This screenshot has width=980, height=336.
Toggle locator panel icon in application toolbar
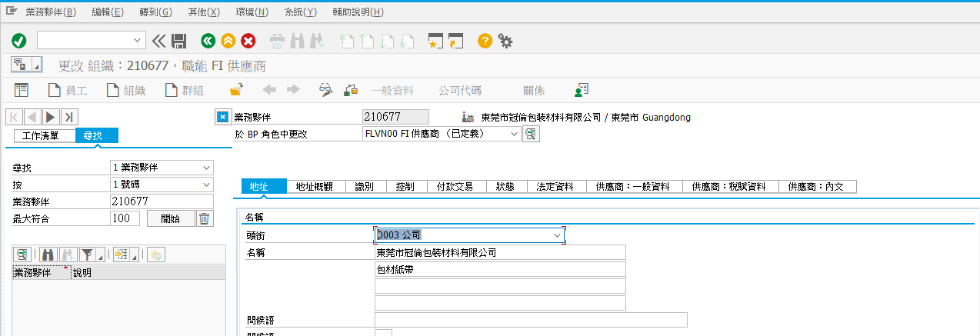click(22, 90)
